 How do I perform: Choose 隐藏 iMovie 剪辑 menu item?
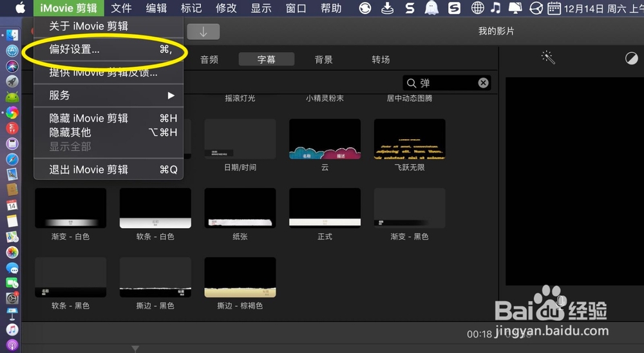pyautogui.click(x=108, y=119)
